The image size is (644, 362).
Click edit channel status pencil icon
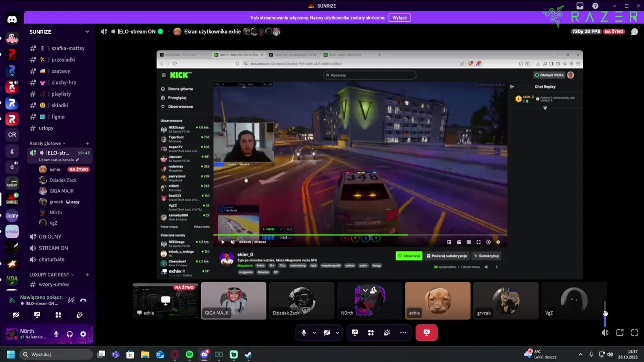pos(77,160)
